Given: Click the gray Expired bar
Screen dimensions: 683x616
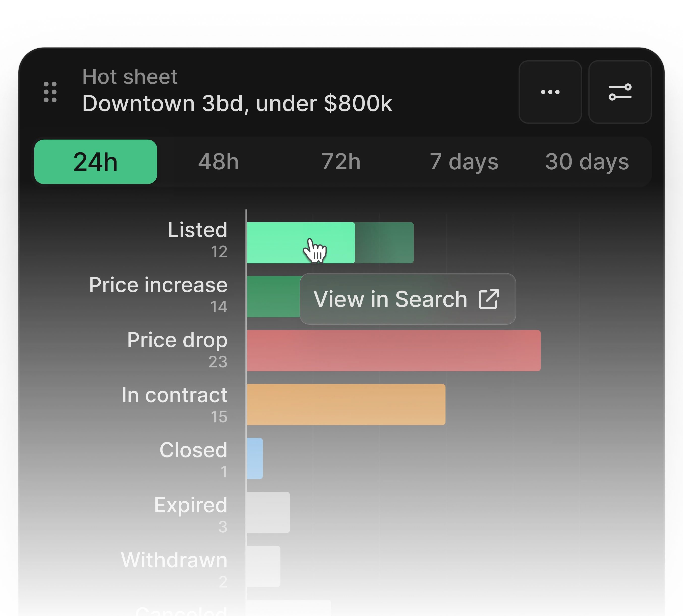Looking at the screenshot, I should 268,512.
